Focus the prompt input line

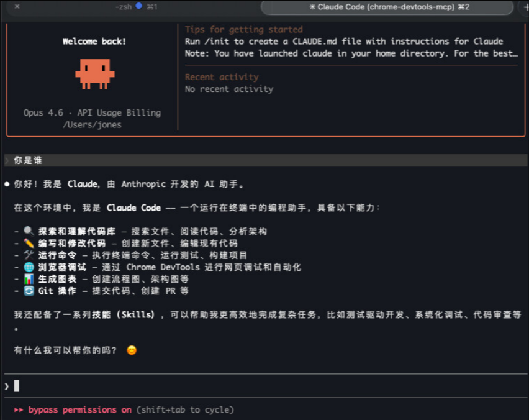(x=264, y=386)
